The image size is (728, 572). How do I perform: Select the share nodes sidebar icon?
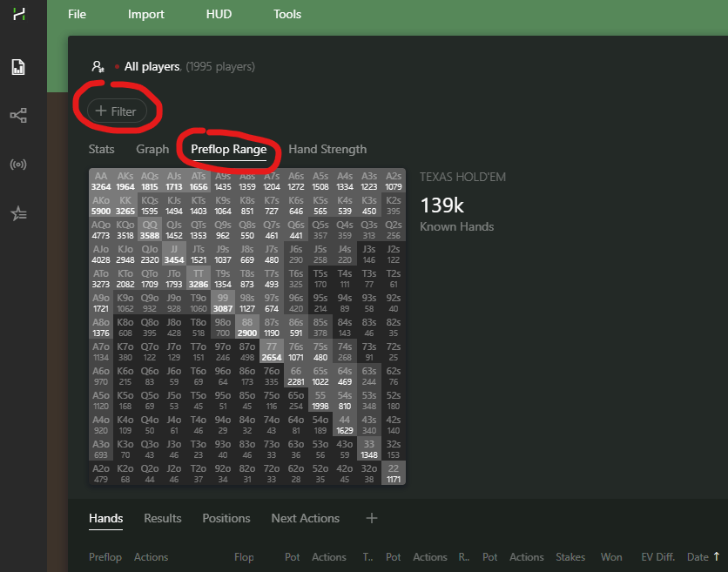tap(18, 115)
